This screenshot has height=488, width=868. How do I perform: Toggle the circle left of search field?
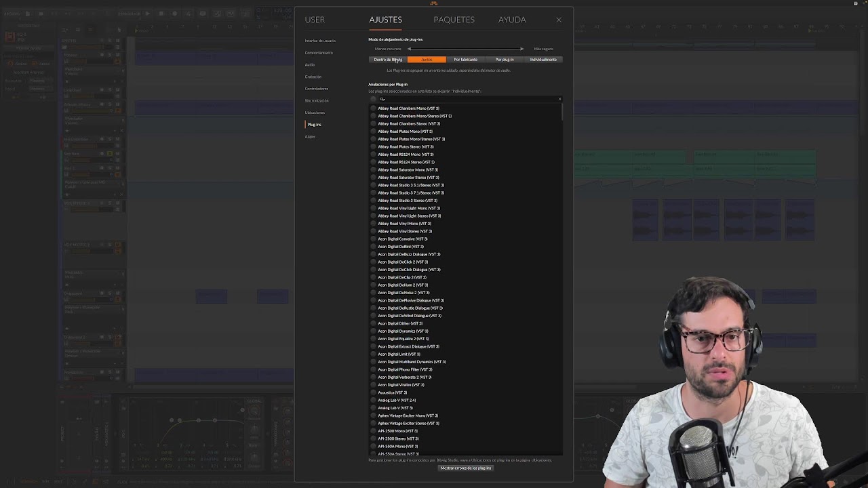tap(373, 99)
